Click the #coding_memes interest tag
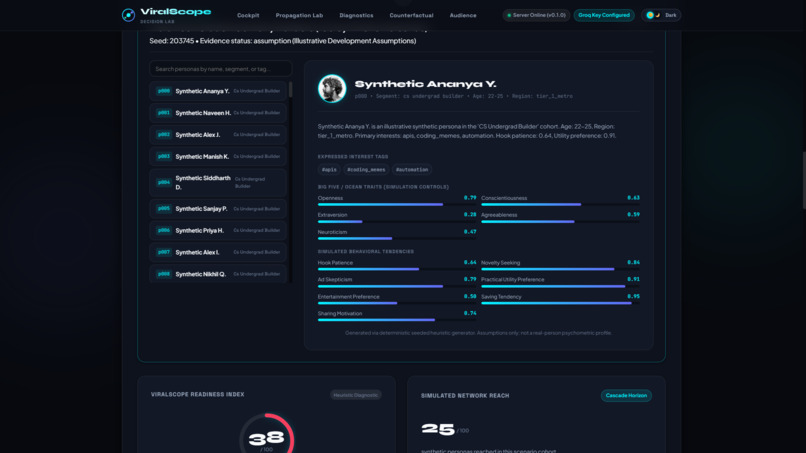The width and height of the screenshot is (806, 453). point(366,170)
